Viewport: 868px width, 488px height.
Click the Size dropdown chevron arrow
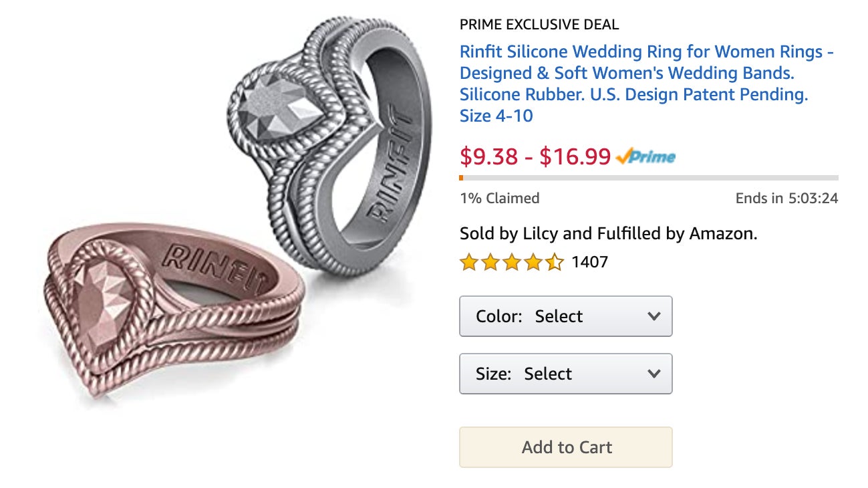tap(654, 374)
